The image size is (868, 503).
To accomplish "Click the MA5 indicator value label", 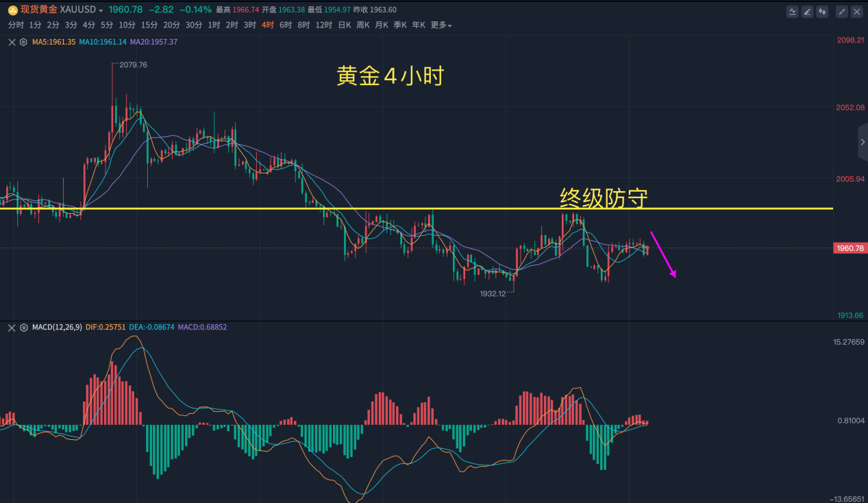I will [x=53, y=42].
